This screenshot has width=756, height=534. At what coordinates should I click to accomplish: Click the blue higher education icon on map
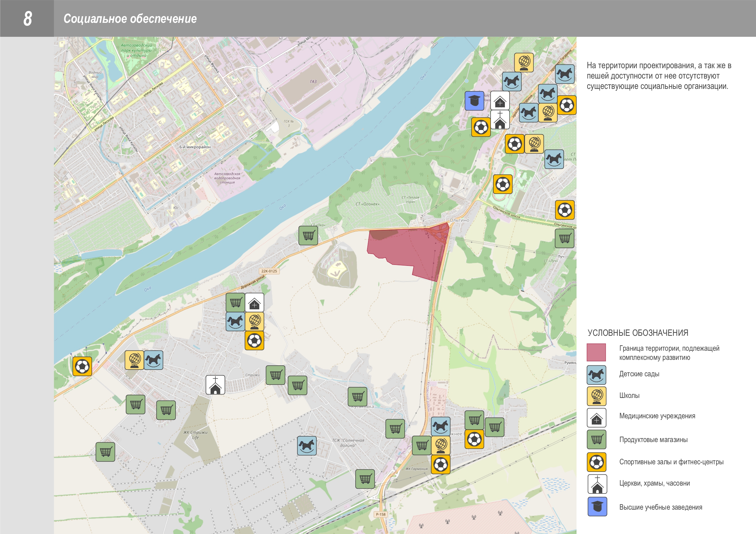point(474,101)
